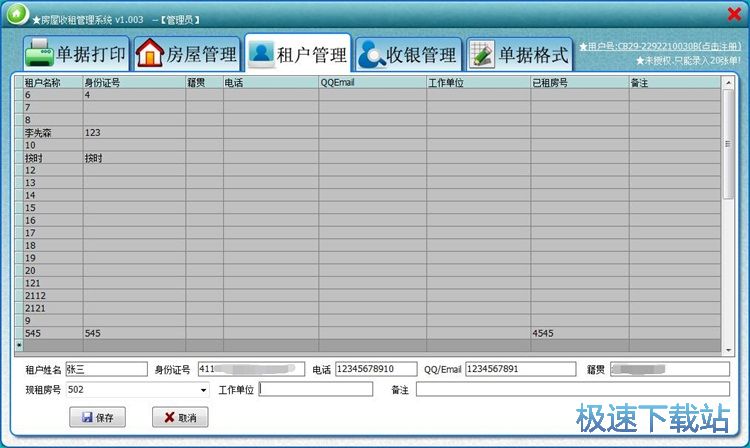The image size is (750, 448).
Task: Click the vertical scrollbar thumb
Action: tap(728, 144)
